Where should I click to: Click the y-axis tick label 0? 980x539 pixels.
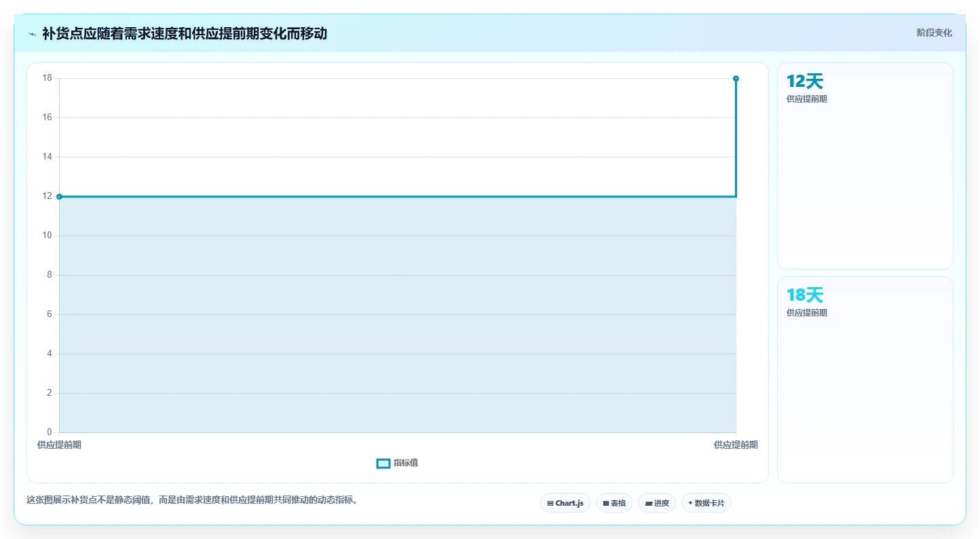(x=49, y=432)
